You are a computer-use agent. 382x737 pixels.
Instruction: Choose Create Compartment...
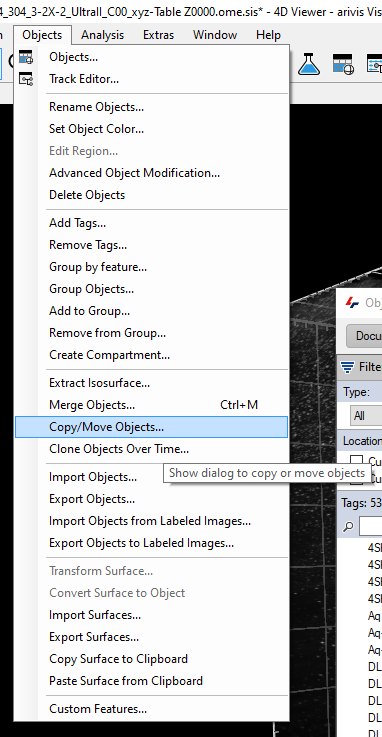click(151, 355)
